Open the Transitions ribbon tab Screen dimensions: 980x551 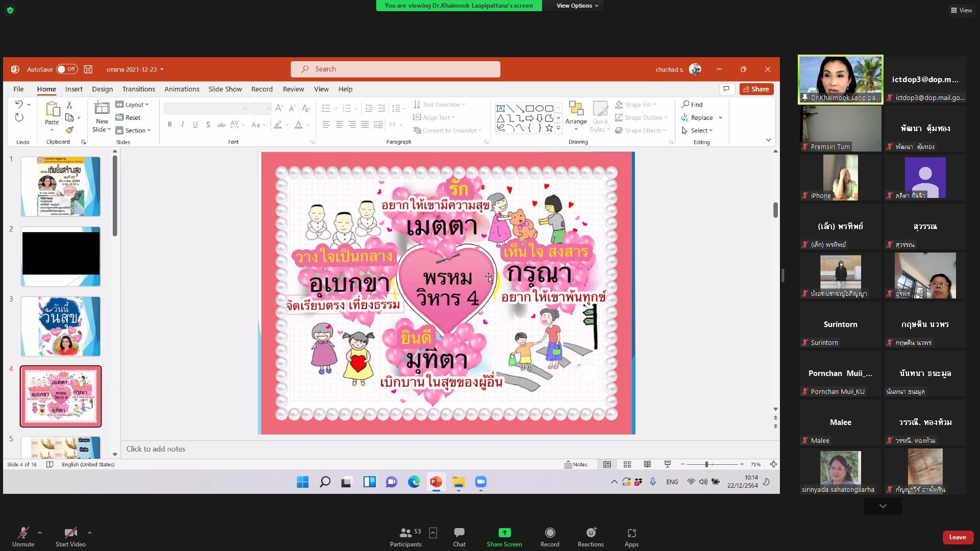pyautogui.click(x=138, y=89)
